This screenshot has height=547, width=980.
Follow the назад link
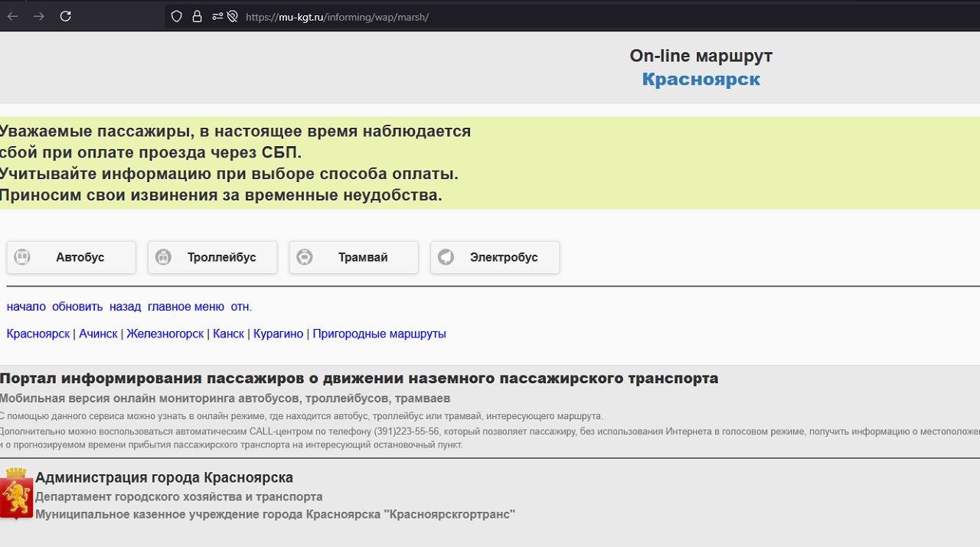click(x=125, y=307)
